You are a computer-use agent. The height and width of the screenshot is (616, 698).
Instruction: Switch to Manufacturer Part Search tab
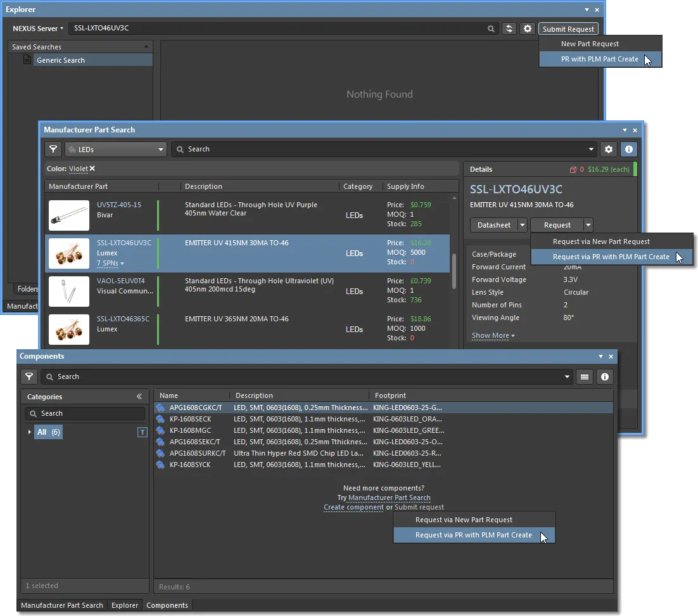(62, 605)
